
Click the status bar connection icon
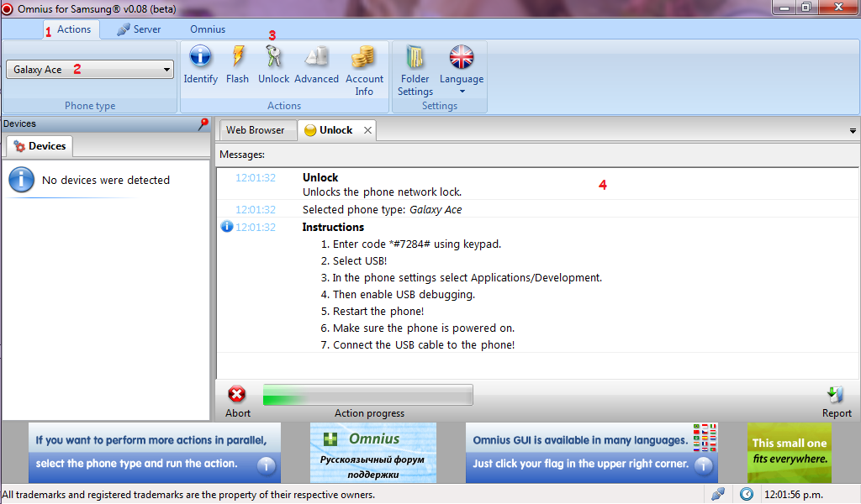[x=718, y=494]
